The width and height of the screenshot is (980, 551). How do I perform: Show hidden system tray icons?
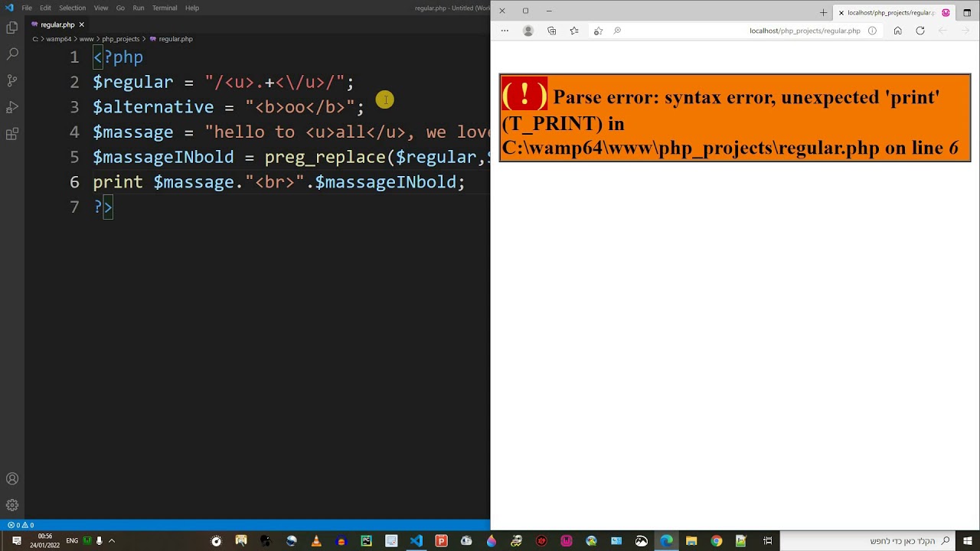pos(112,541)
